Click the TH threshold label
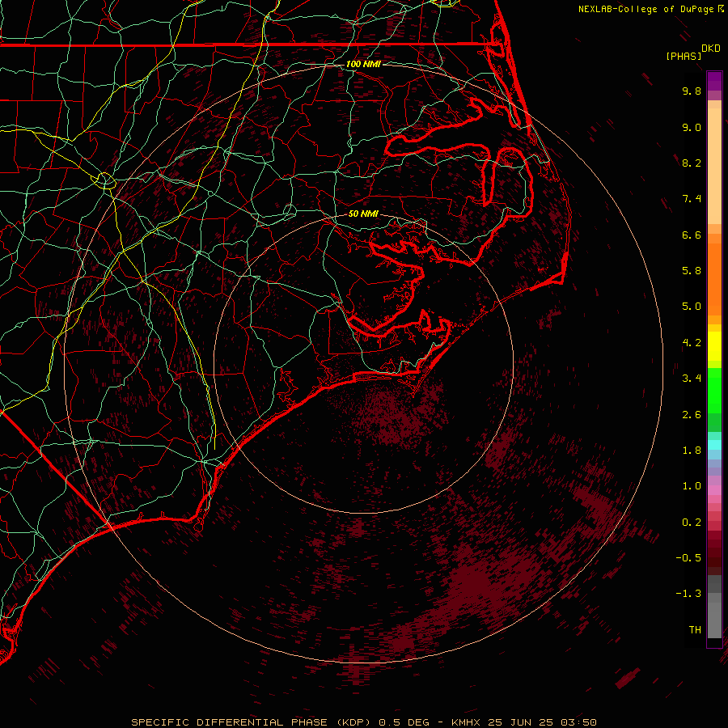 [x=695, y=630]
